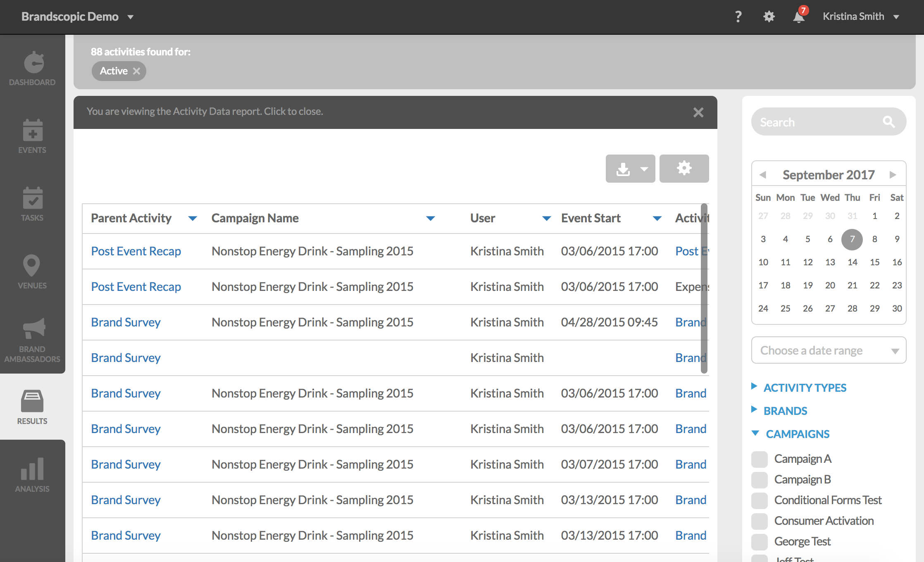Select September 15 in the calendar

(x=874, y=262)
